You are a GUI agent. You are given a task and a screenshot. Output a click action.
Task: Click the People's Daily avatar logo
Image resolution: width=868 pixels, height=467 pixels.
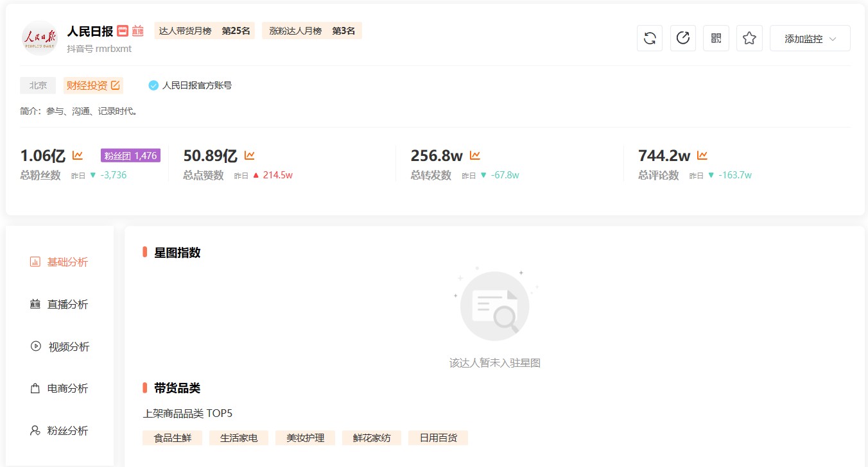coord(40,38)
